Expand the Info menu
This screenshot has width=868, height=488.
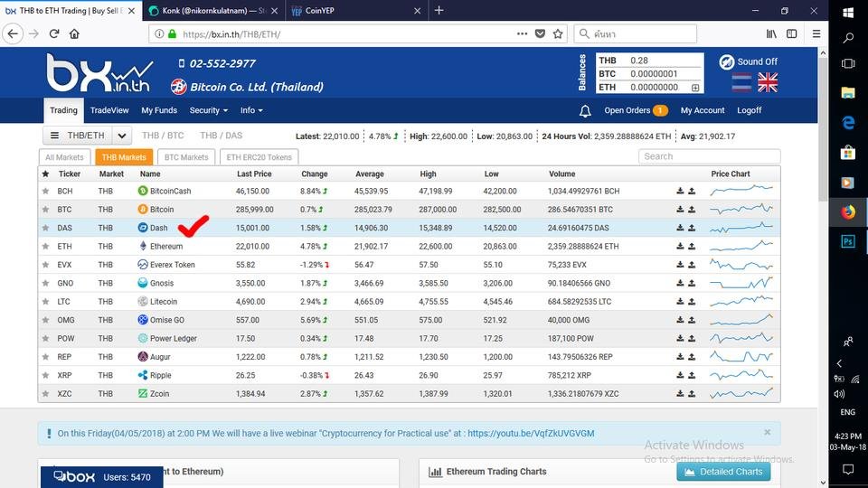coord(251,110)
